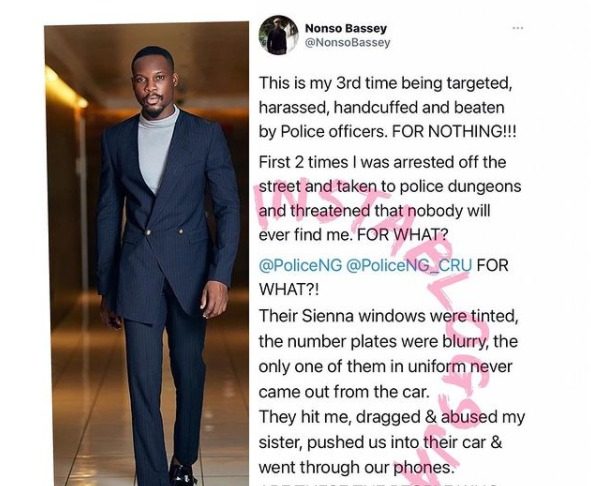Click the 'WHAT?!' line under the mentions
Screen dimensions: 591x486
tap(289, 290)
